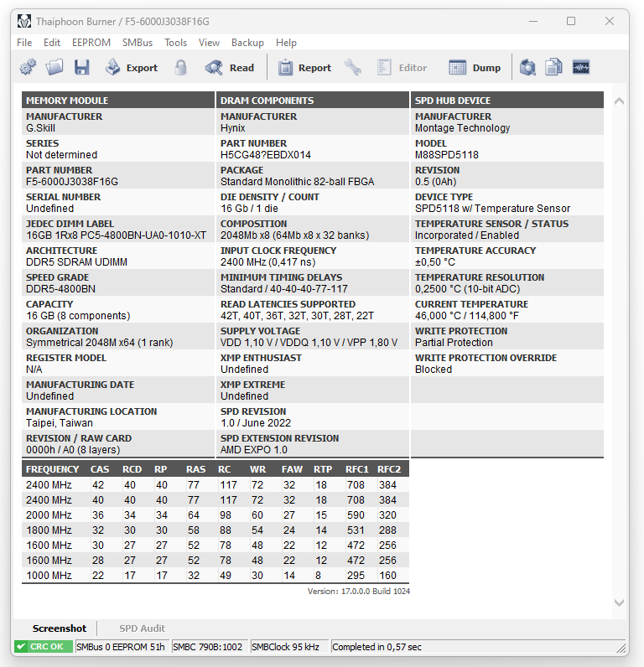Click the JEDEC DIMM label value
The height and width of the screenshot is (667, 644).
tap(117, 235)
